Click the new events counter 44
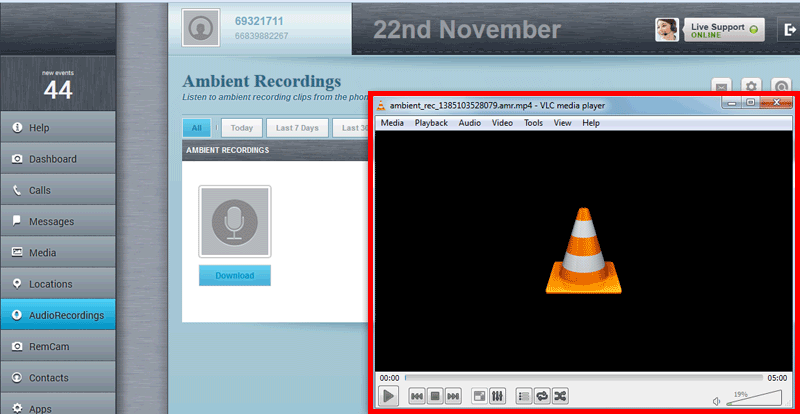800x414 pixels. click(x=58, y=90)
